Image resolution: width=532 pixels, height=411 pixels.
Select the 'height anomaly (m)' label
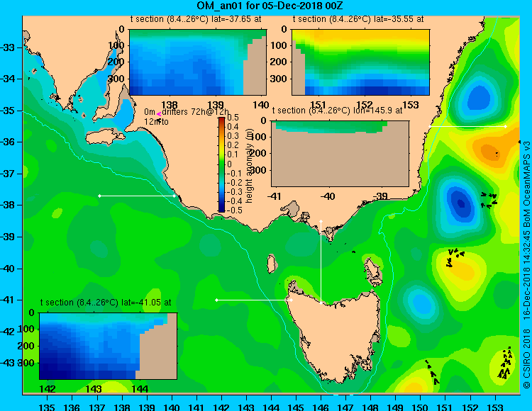[x=249, y=166]
